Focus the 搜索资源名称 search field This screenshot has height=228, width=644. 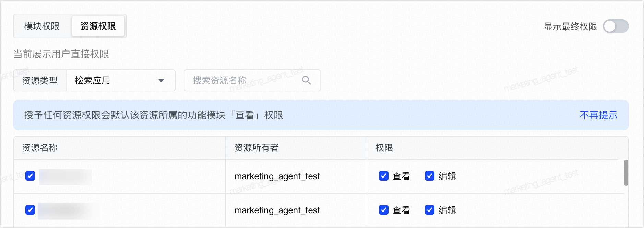coord(252,80)
